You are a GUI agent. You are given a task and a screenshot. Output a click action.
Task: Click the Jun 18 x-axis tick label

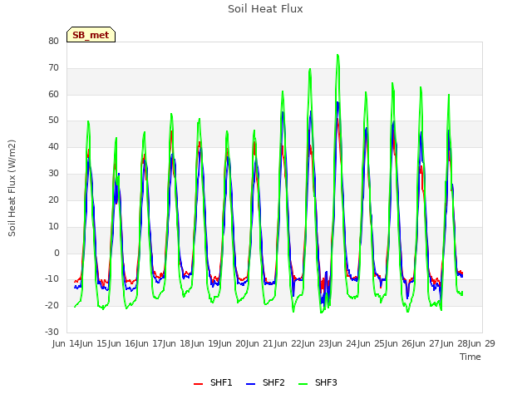coord(178,343)
